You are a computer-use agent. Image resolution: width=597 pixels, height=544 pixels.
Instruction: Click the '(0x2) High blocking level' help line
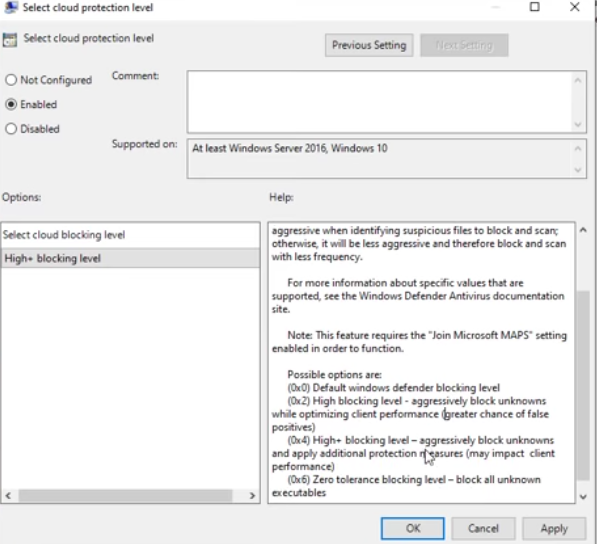click(x=417, y=401)
